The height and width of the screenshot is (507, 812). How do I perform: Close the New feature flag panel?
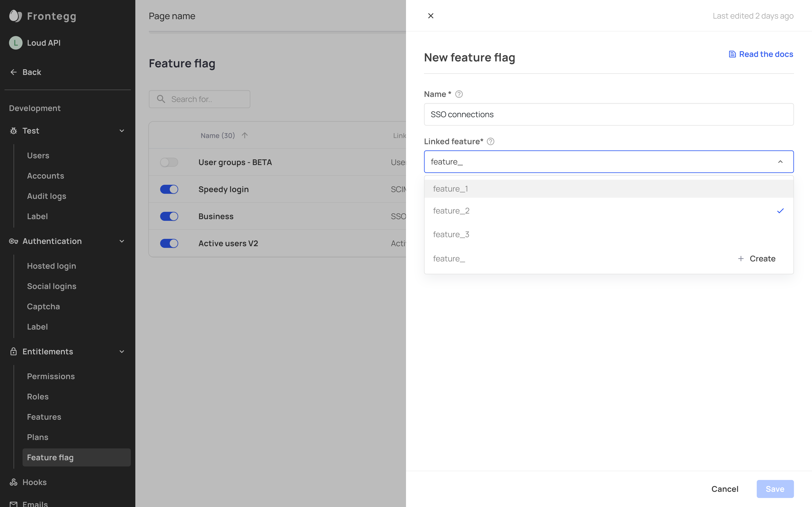click(x=431, y=16)
